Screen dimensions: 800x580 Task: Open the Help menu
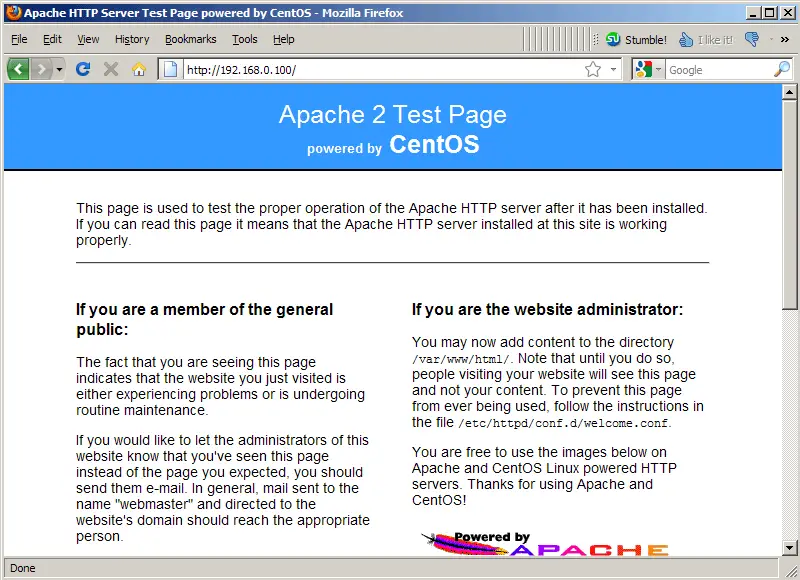point(283,39)
